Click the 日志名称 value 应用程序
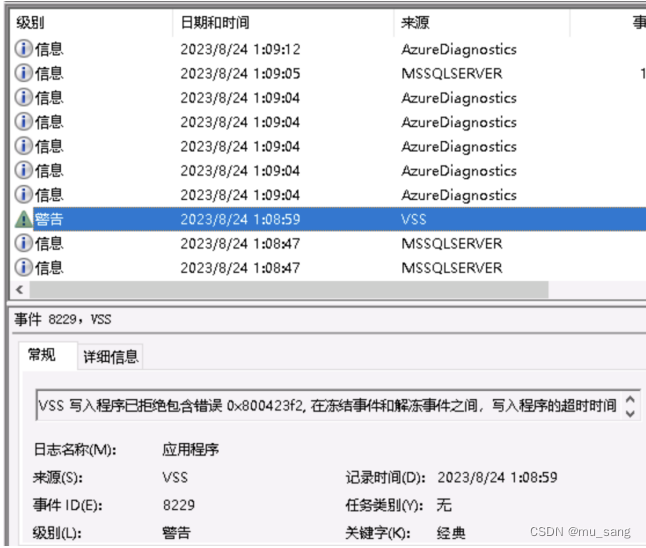Viewport: 646px width, 548px height. pos(190,450)
